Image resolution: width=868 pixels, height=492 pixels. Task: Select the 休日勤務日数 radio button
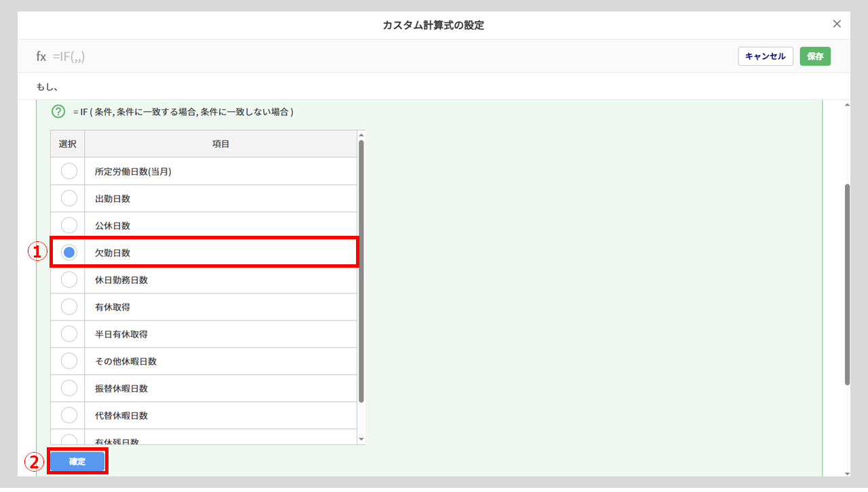69,280
